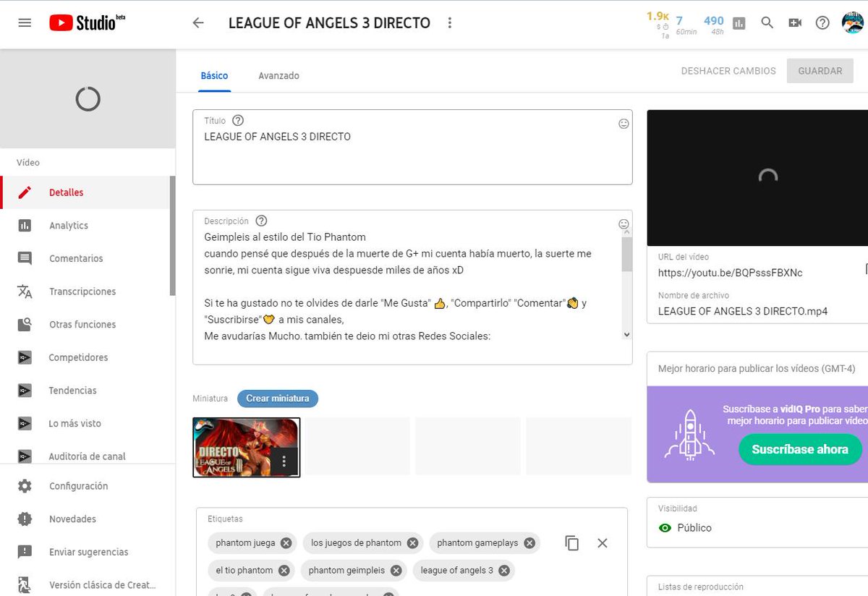Open Analytics in the sidebar
The image size is (868, 596).
click(85, 226)
